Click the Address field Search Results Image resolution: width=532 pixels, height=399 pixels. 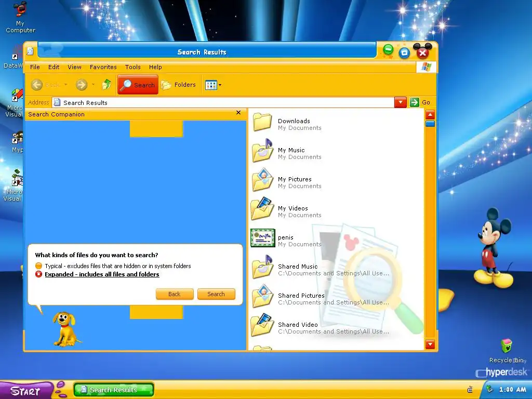(223, 102)
